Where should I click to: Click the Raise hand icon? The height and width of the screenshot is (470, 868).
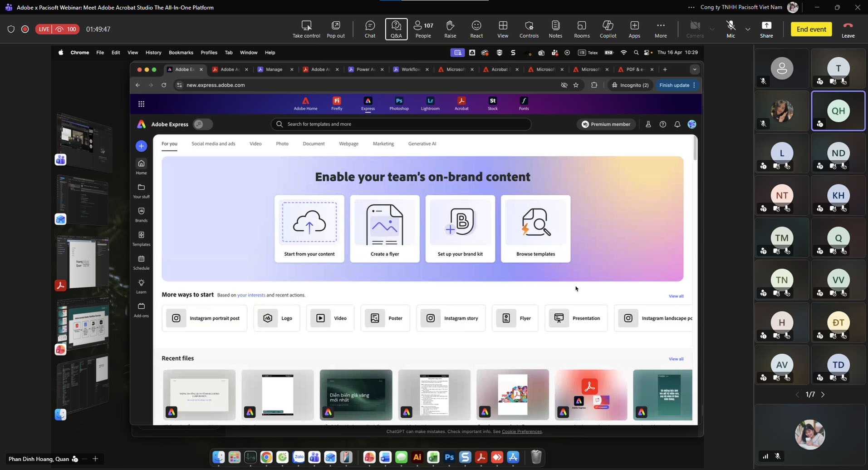pyautogui.click(x=450, y=29)
